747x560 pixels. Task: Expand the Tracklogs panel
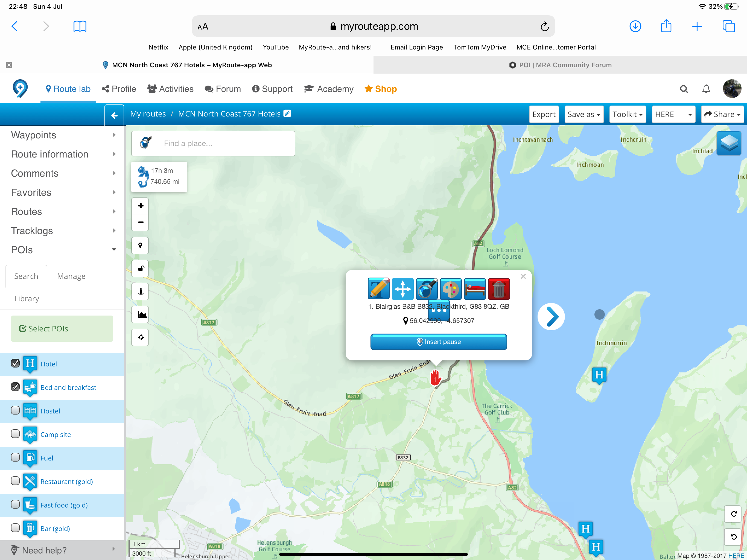[x=62, y=231]
